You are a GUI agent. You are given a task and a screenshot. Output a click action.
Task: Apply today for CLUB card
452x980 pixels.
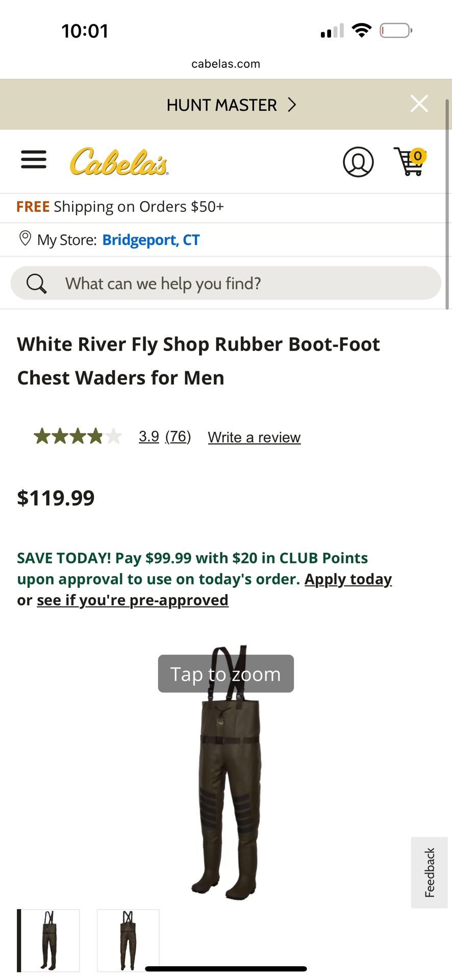click(348, 579)
